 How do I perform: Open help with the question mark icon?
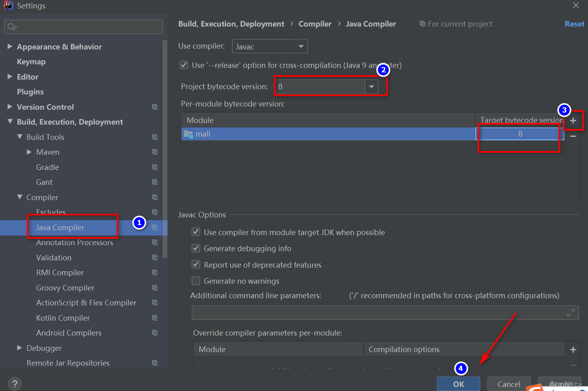(15, 384)
